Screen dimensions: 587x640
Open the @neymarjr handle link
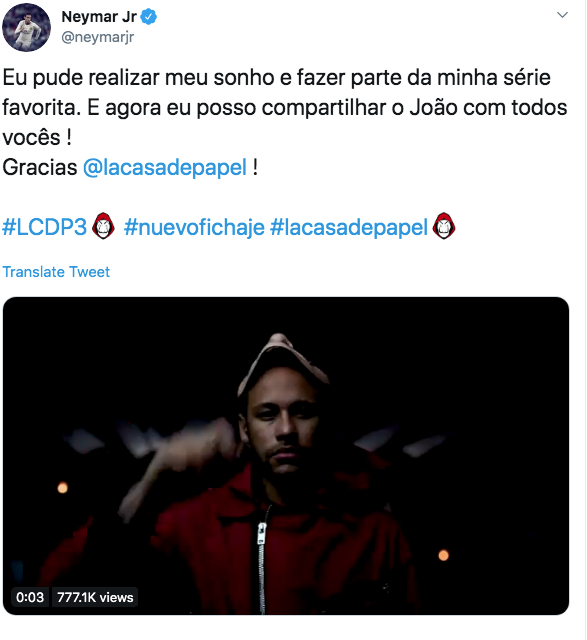click(98, 37)
